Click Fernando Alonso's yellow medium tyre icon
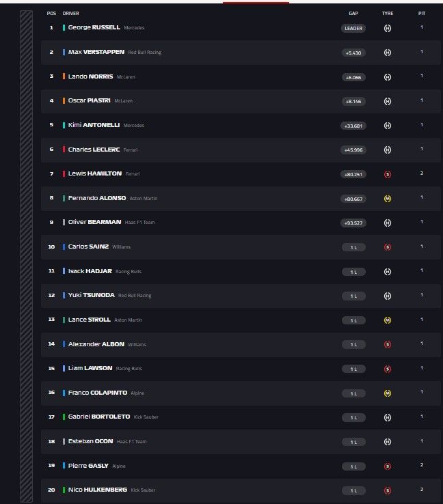This screenshot has width=443, height=504. coord(388,199)
